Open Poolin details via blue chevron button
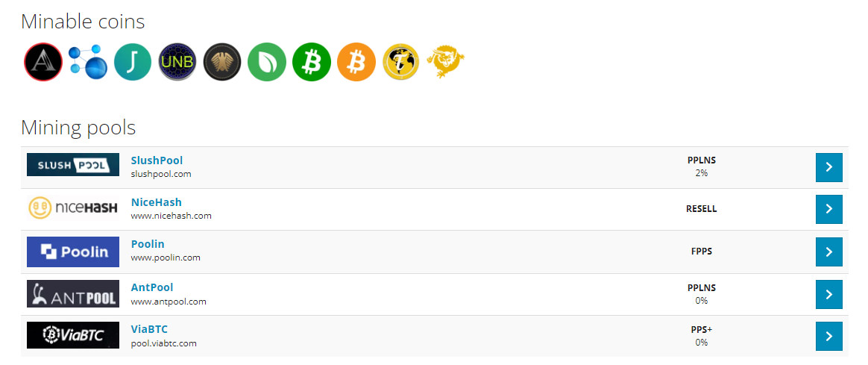Viewport: 868px width, 365px height. coord(828,252)
